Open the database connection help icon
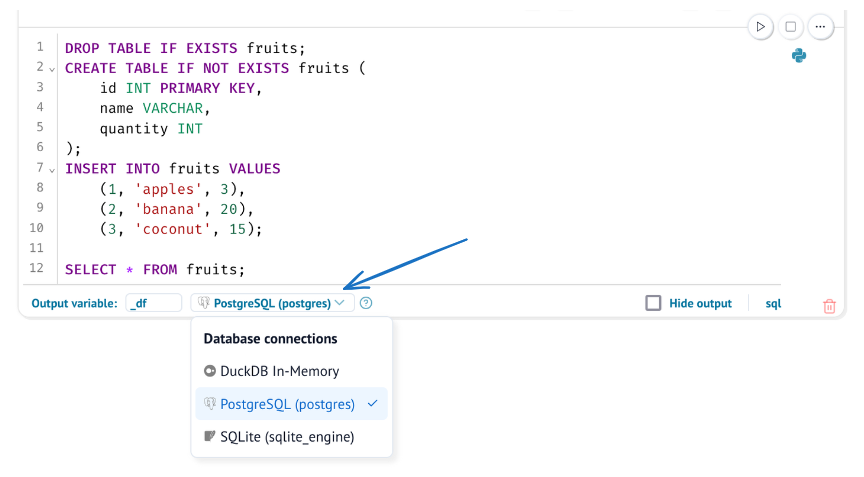Image resolution: width=864 pixels, height=477 pixels. (x=366, y=303)
